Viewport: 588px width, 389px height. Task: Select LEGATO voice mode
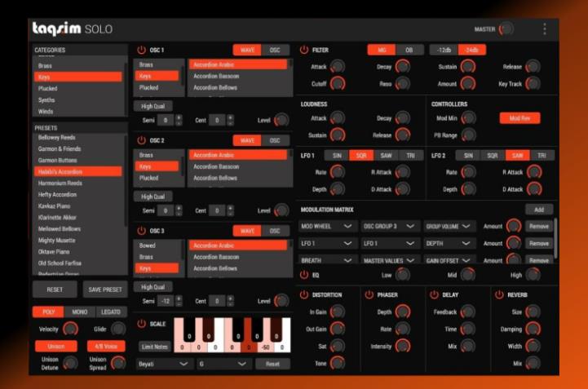pyautogui.click(x=111, y=312)
